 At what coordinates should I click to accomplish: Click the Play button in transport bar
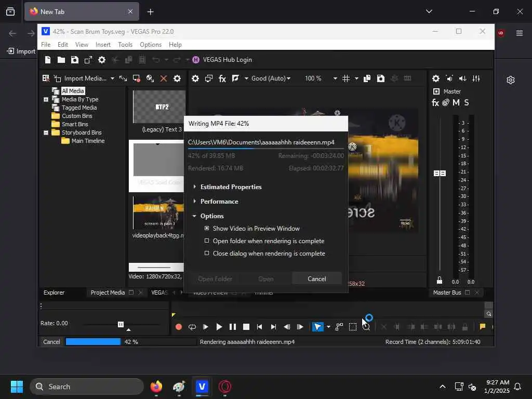[x=219, y=327]
